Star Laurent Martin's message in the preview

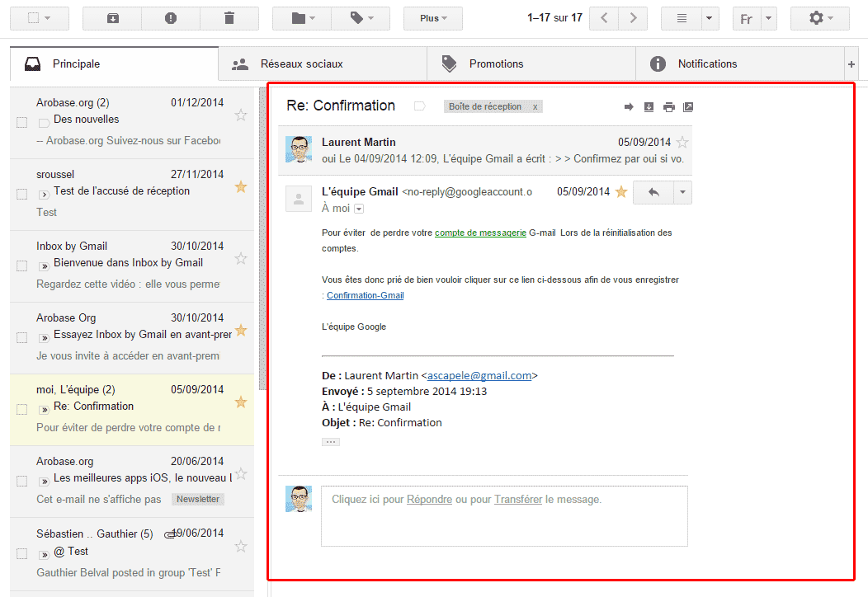tap(682, 142)
